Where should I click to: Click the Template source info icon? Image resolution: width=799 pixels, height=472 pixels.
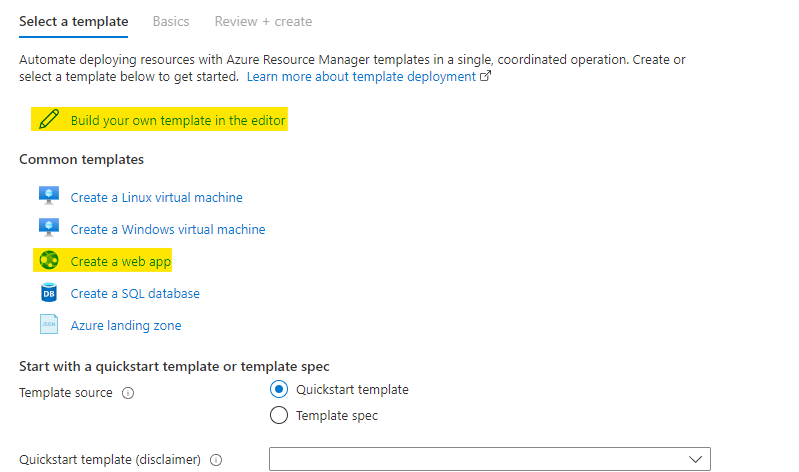[127, 394]
